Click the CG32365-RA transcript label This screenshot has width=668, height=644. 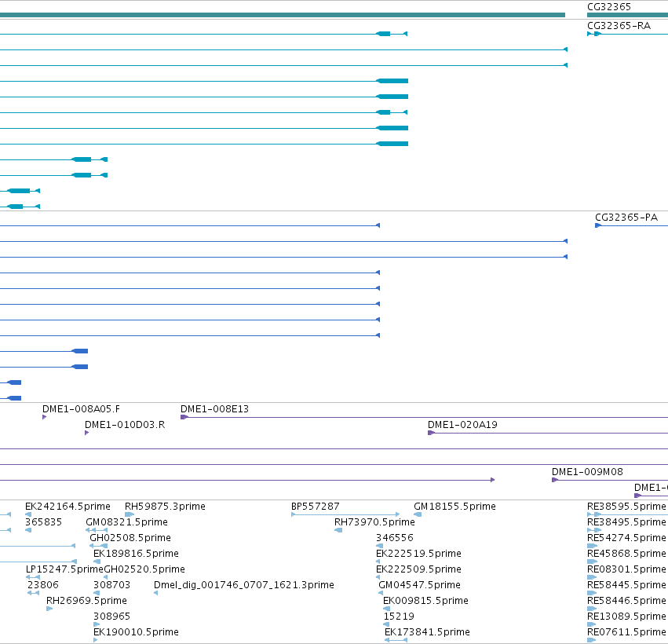[619, 26]
